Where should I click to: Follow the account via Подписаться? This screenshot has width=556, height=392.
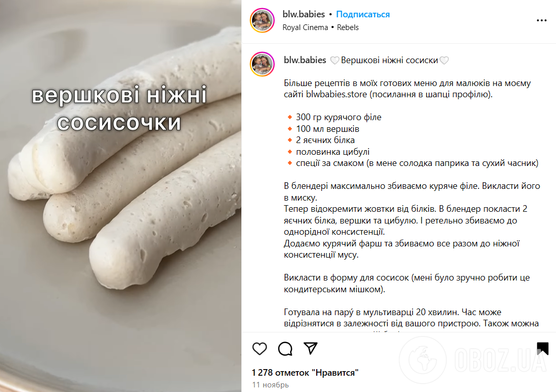coord(363,14)
